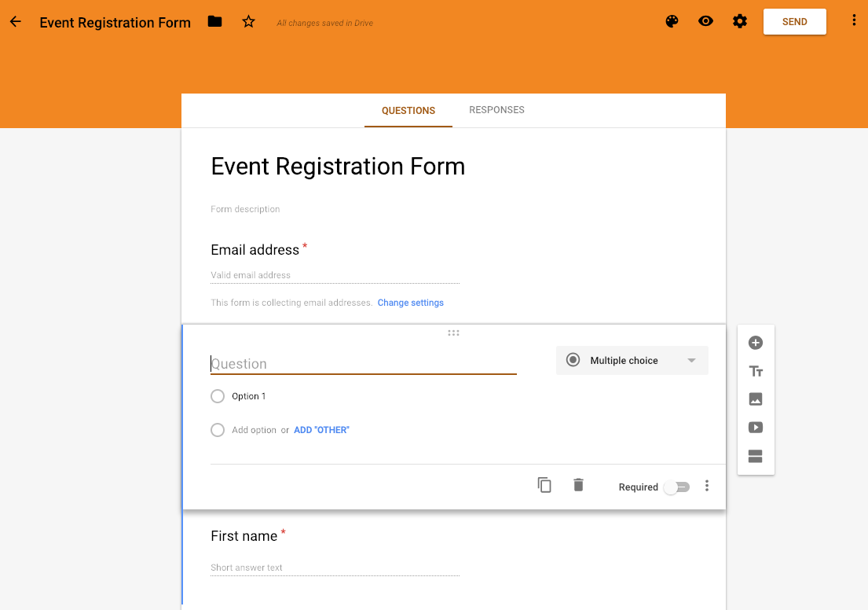Add title and description from the sidebar
The height and width of the screenshot is (610, 868).
pos(756,371)
